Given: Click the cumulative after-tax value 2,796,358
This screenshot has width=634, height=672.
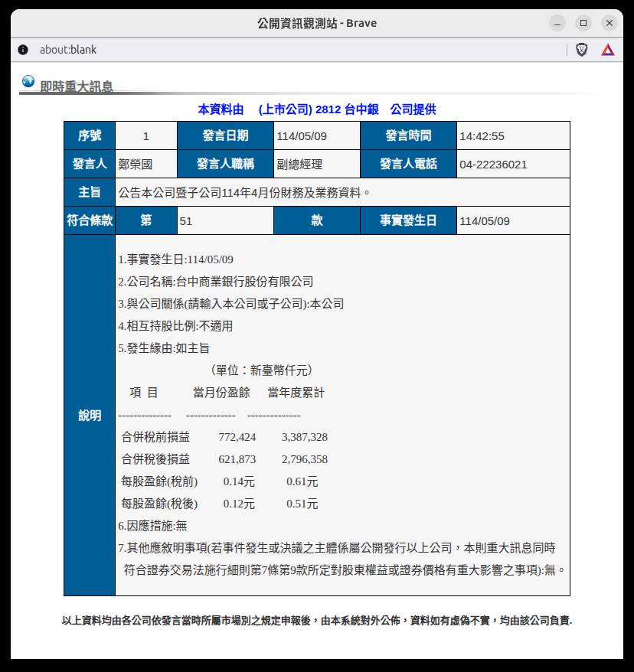Looking at the screenshot, I should click(x=304, y=459).
